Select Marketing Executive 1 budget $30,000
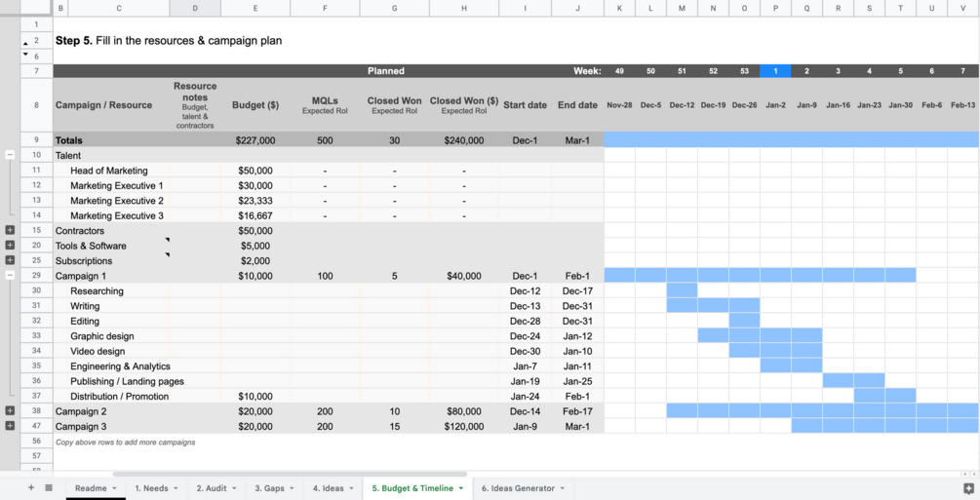 (x=255, y=185)
